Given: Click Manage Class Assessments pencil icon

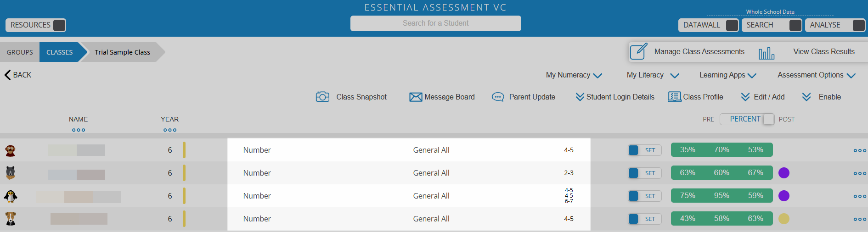Looking at the screenshot, I should (638, 51).
